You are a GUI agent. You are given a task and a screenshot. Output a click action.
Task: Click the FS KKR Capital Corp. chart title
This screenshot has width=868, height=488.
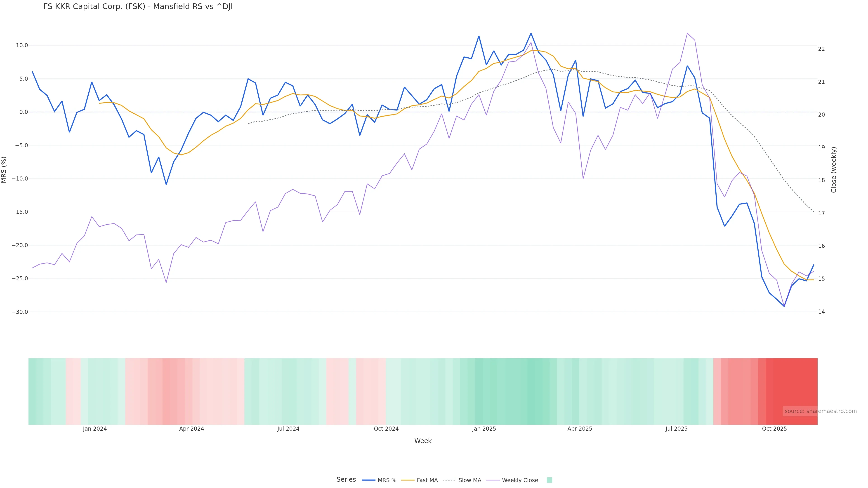click(138, 7)
